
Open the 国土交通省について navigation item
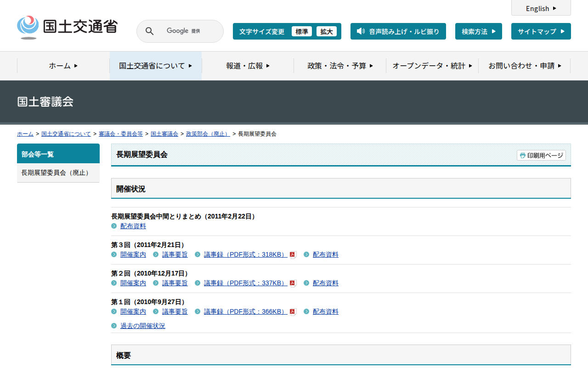tap(155, 66)
